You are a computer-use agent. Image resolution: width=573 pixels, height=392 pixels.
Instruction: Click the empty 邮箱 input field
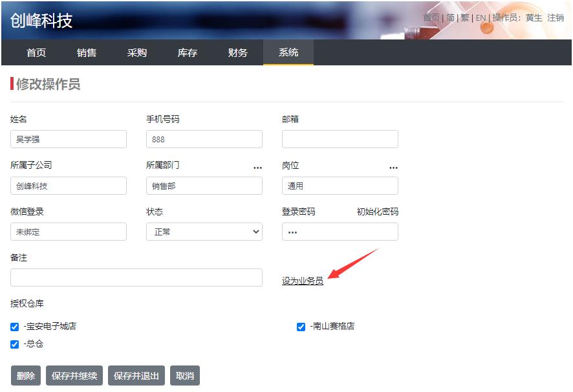[x=340, y=139]
